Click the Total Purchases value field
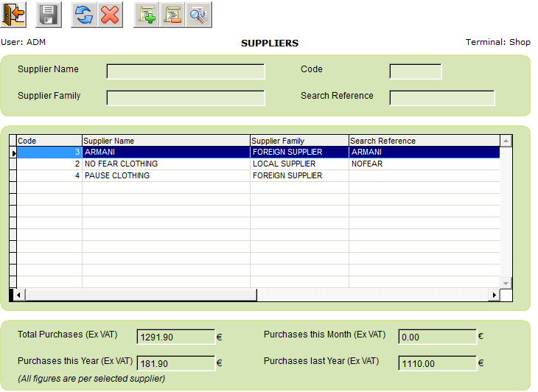538x392 pixels. tap(175, 337)
